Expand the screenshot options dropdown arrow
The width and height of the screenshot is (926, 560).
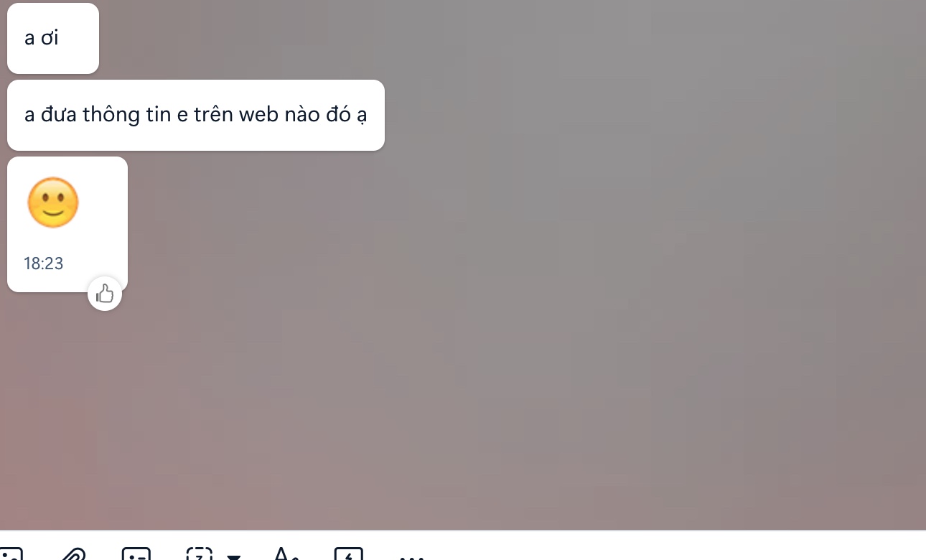click(x=233, y=556)
